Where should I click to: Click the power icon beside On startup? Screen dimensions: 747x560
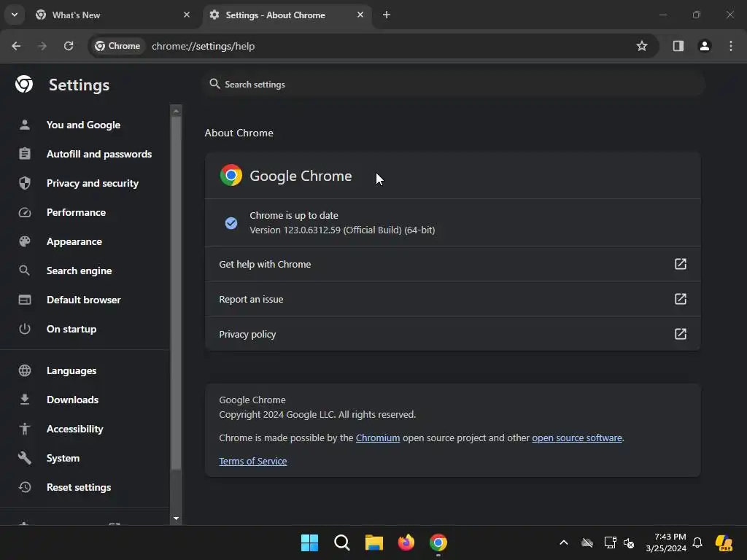pos(25,329)
